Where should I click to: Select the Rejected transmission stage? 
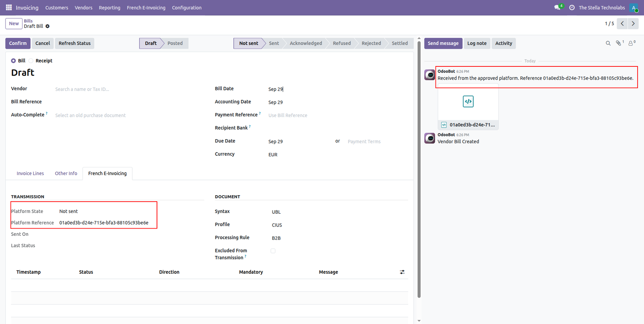(x=371, y=43)
